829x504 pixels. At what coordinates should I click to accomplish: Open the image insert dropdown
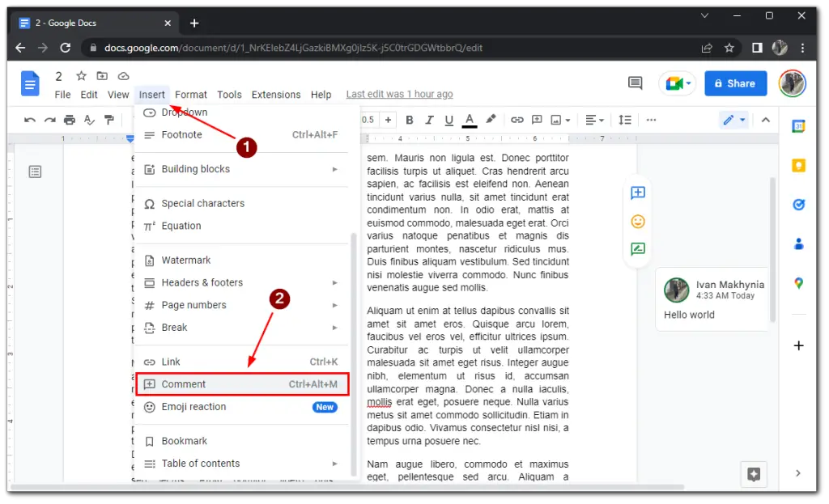point(563,120)
